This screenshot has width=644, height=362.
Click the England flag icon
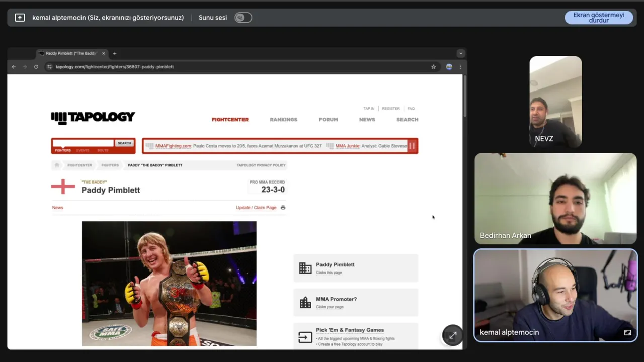coord(63,186)
